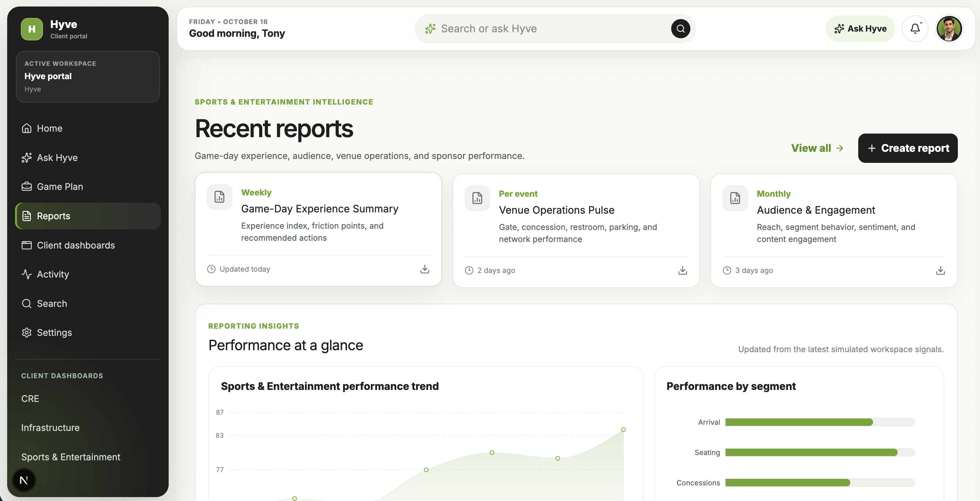
Task: Click the clock icon beside 3 days ago
Action: (x=727, y=270)
